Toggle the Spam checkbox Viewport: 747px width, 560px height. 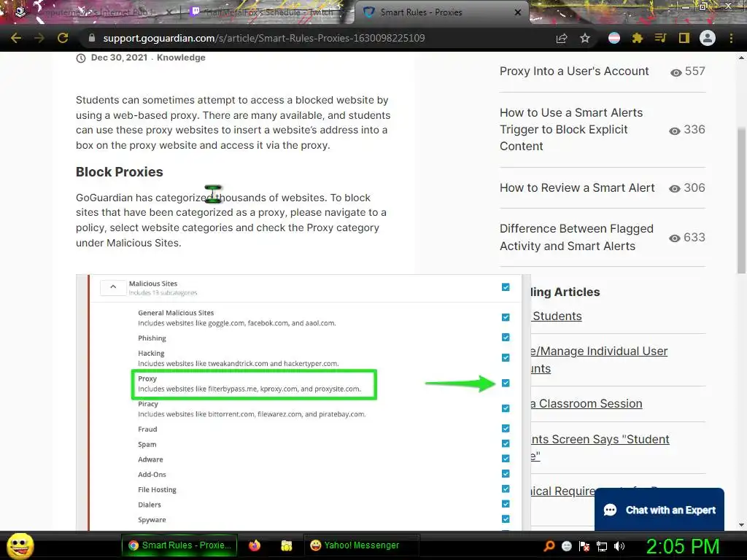506,443
